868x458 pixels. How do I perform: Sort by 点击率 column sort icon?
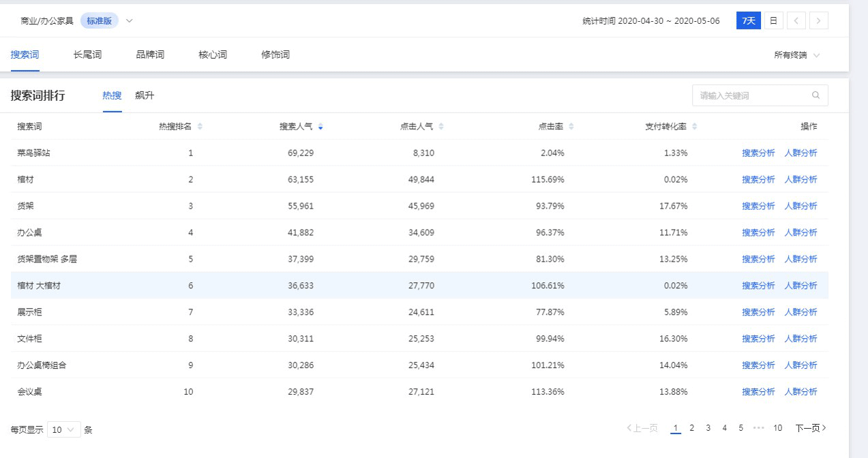pyautogui.click(x=571, y=127)
